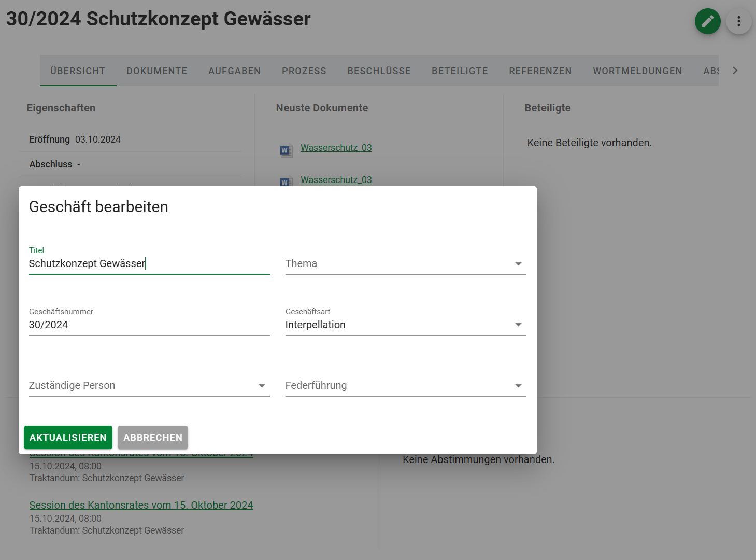Open the Prozess tab
The height and width of the screenshot is (560, 756).
(304, 71)
